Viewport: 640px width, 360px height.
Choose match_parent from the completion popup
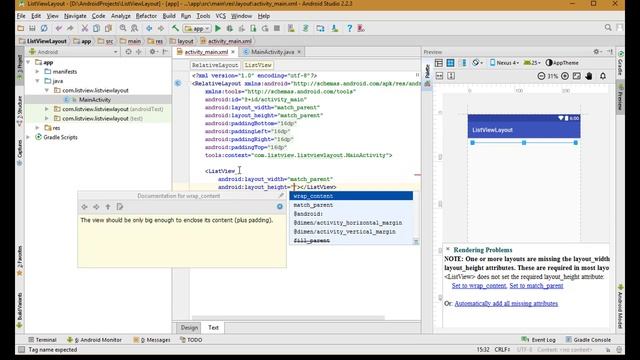(x=351, y=205)
